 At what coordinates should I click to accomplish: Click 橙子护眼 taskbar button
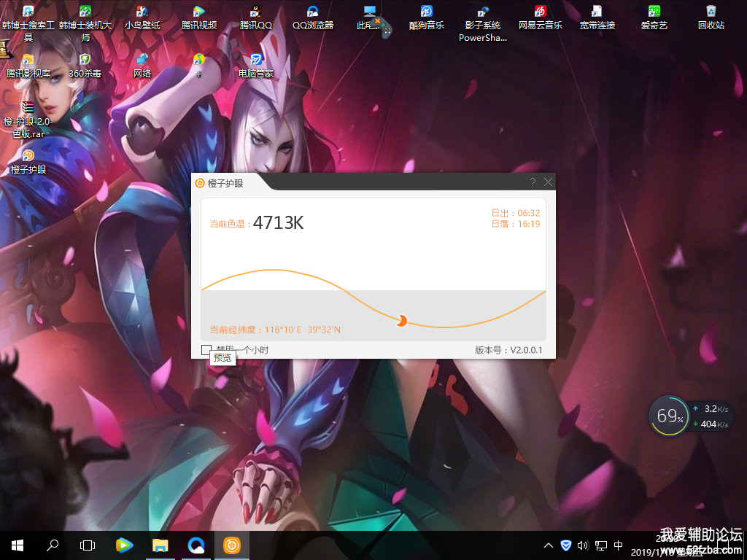coord(232,545)
